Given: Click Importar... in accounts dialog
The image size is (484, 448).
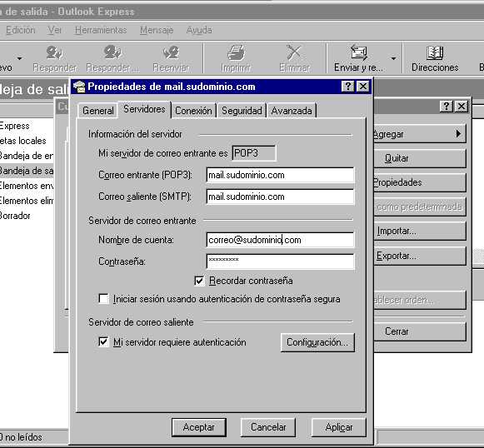Looking at the screenshot, I should tap(420, 231).
